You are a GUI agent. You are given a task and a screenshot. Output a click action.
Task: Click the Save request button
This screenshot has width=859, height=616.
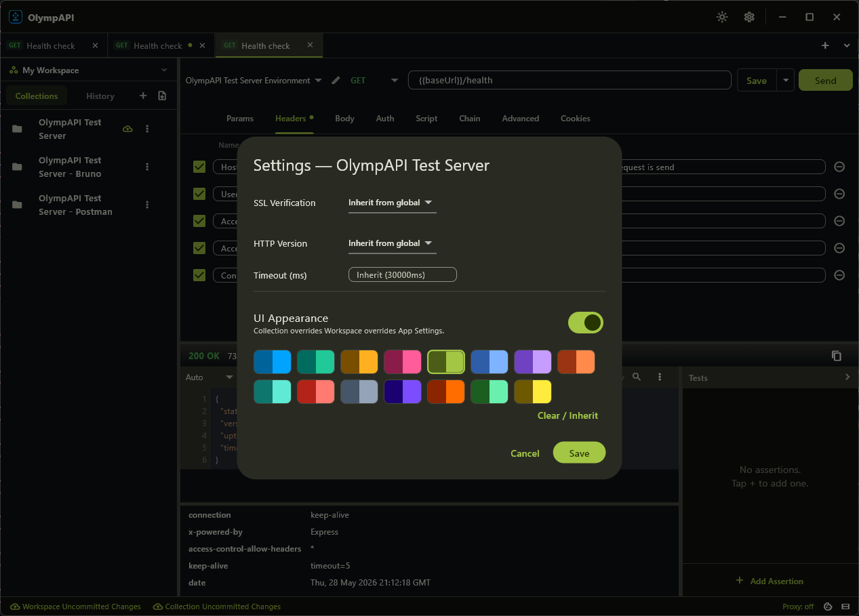tap(757, 81)
